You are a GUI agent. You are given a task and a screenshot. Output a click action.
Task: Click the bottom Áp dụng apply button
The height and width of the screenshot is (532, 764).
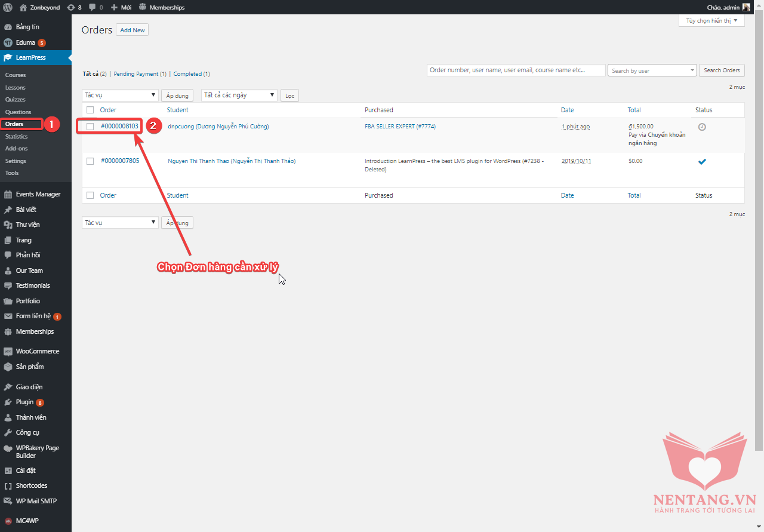coord(177,223)
